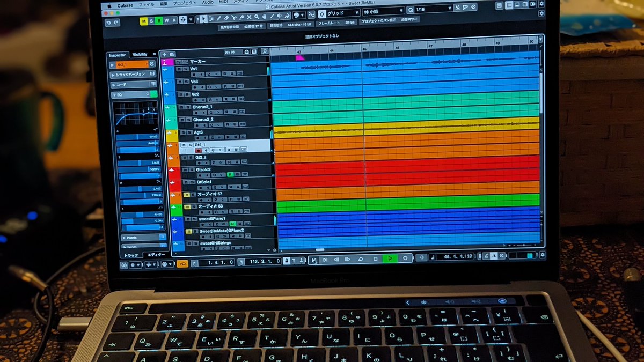Viewport: 644px width, 362px height.
Task: Select the Erase tool
Action: coord(226,19)
